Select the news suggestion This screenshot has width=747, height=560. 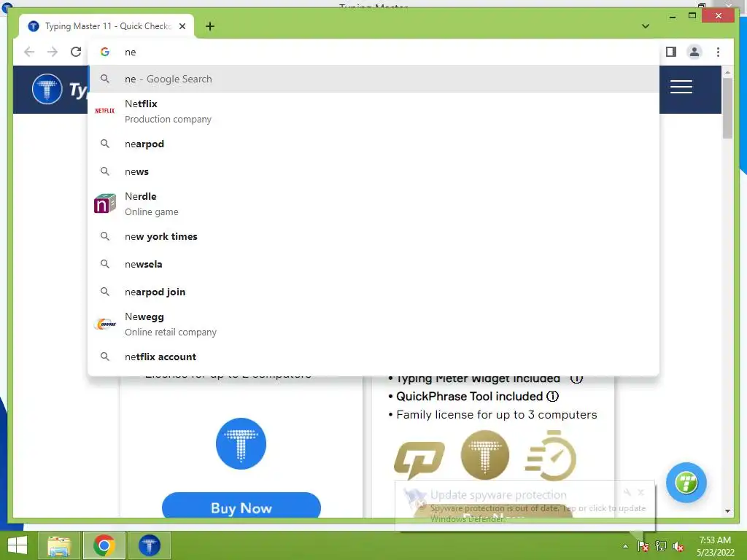pyautogui.click(x=373, y=171)
